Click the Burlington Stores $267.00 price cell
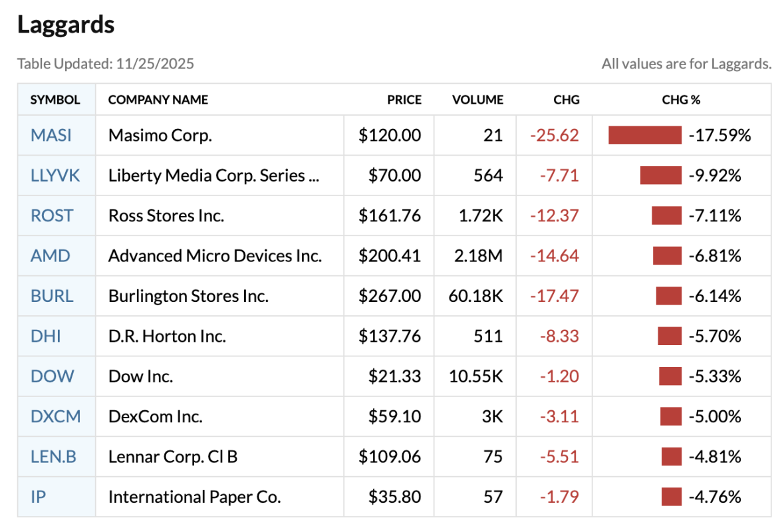Image resolution: width=784 pixels, height=532 pixels. [x=390, y=296]
